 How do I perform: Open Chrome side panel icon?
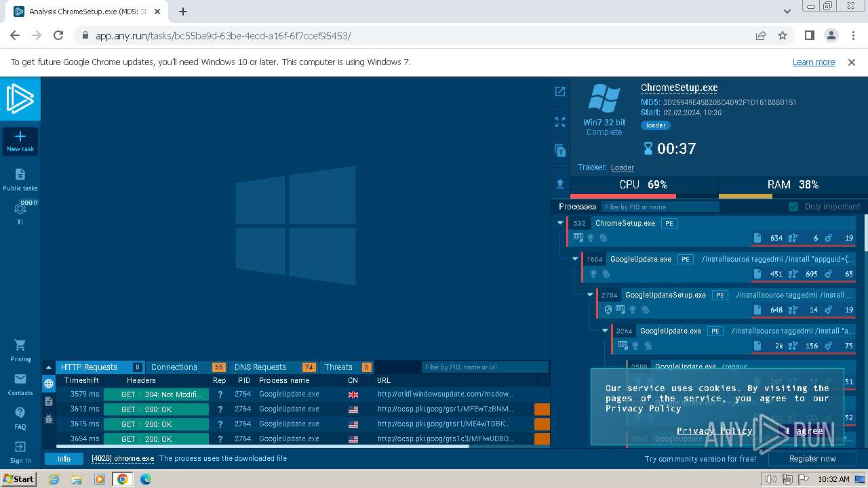click(810, 35)
